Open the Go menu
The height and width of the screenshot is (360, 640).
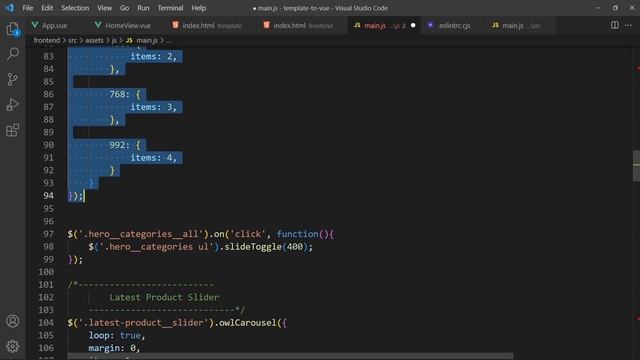point(124,8)
